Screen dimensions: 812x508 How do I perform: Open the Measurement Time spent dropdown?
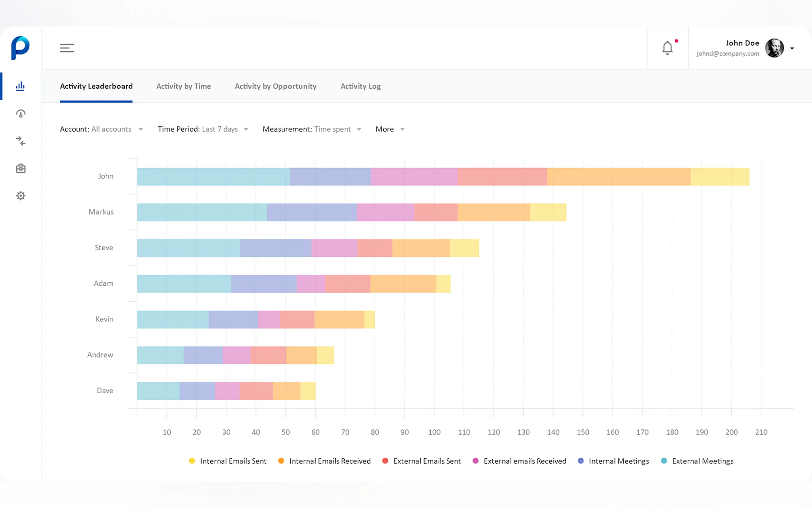click(x=311, y=129)
